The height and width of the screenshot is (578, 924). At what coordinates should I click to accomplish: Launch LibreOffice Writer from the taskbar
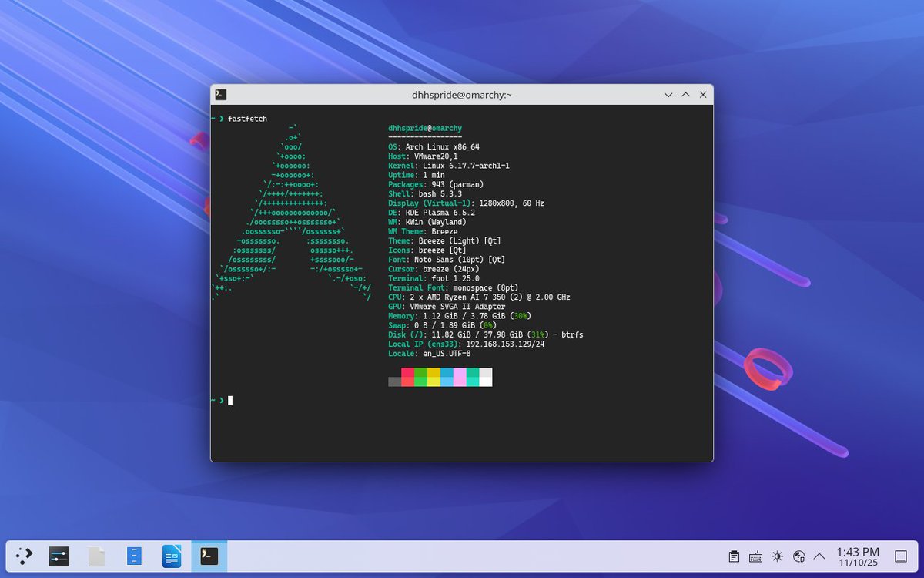click(172, 556)
